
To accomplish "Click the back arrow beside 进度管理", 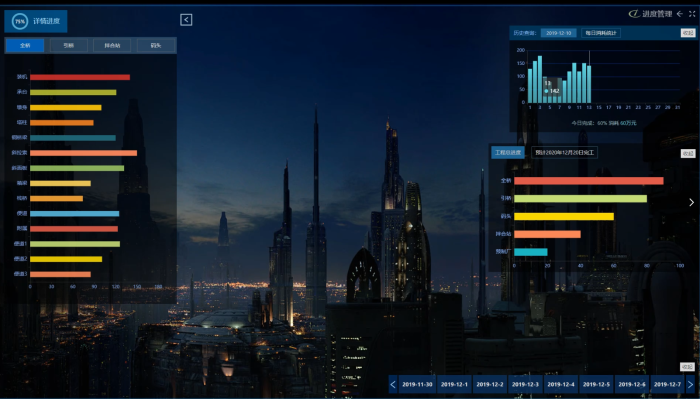I will pos(679,14).
